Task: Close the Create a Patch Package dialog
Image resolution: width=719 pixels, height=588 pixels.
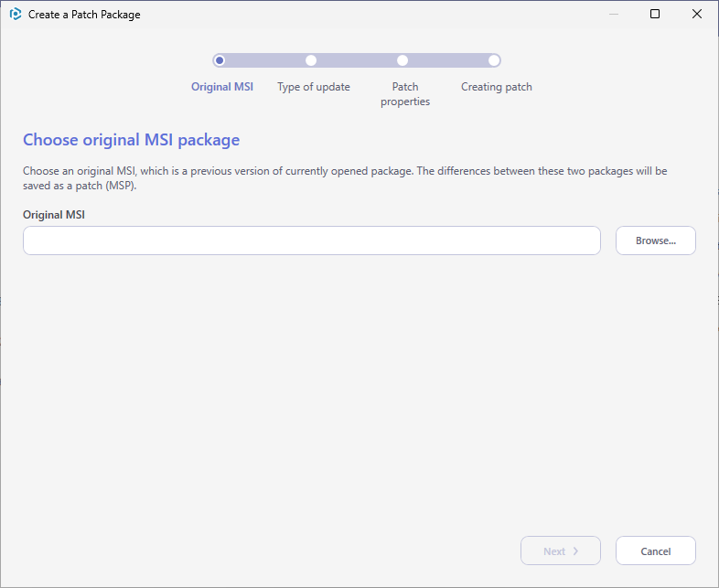Action: [696, 15]
